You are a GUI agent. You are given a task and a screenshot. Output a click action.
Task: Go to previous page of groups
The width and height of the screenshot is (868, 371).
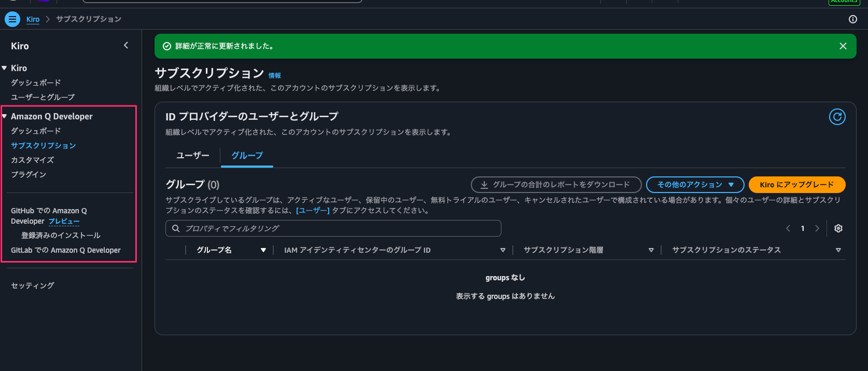pos(788,228)
